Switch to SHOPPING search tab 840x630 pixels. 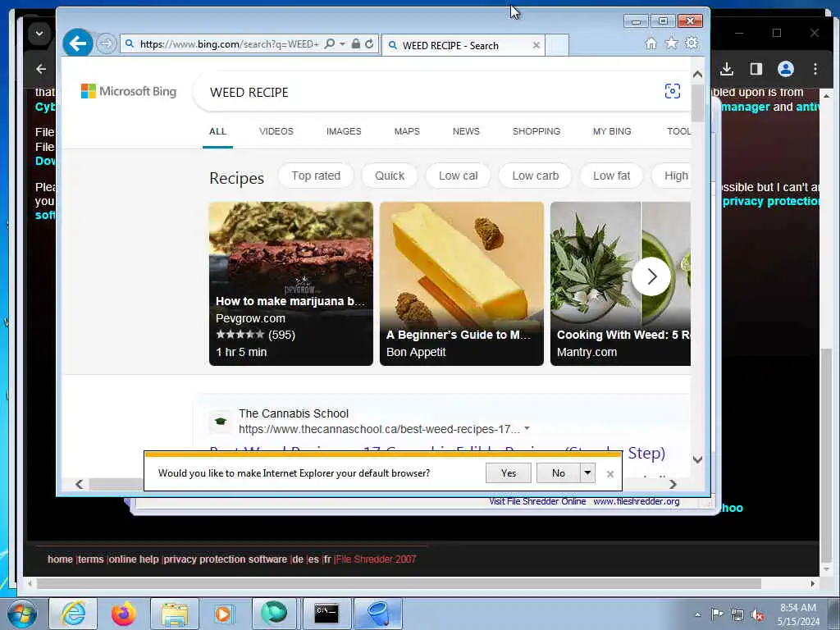click(x=536, y=131)
